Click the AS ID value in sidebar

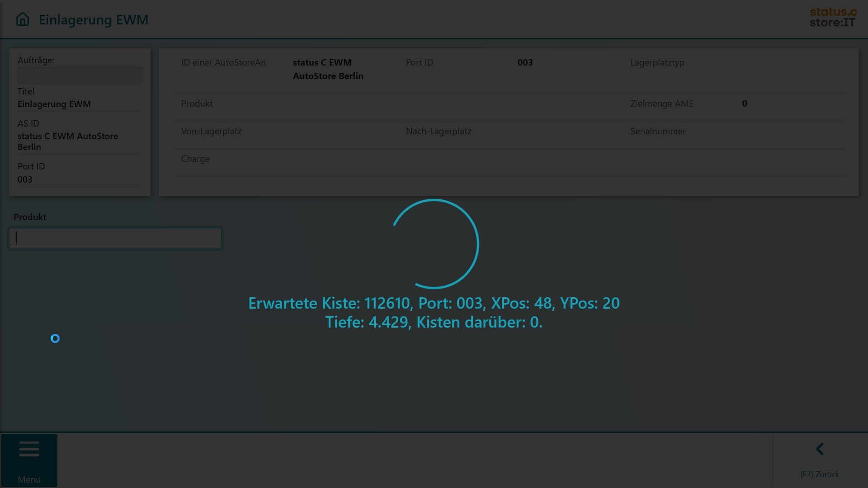pyautogui.click(x=68, y=141)
